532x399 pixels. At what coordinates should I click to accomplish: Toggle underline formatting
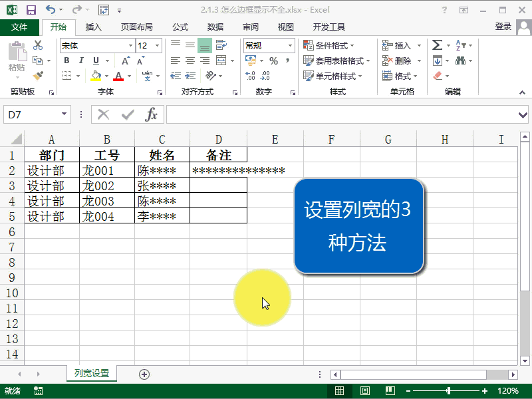pos(94,60)
